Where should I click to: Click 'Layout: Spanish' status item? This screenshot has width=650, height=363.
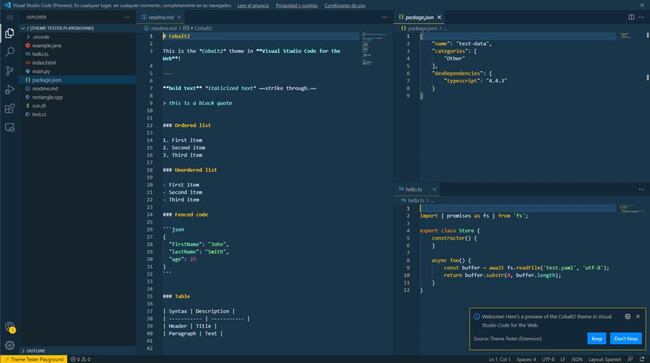pyautogui.click(x=605, y=359)
